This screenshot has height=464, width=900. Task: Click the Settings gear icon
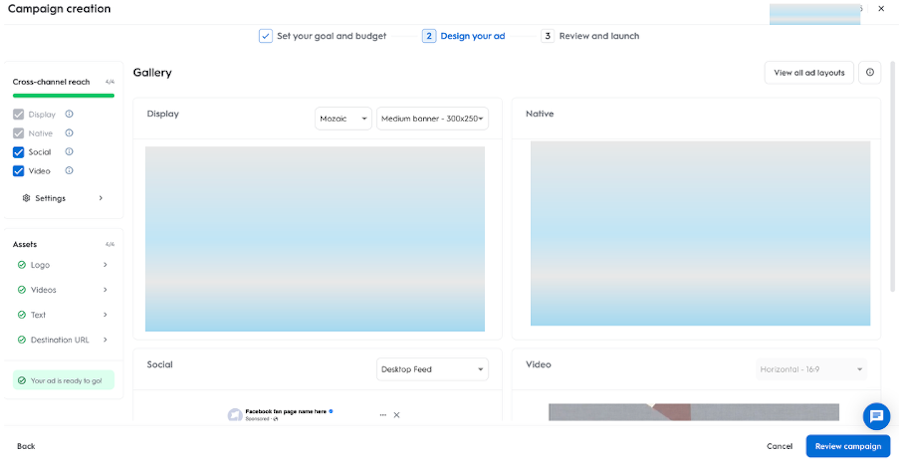pyautogui.click(x=26, y=198)
